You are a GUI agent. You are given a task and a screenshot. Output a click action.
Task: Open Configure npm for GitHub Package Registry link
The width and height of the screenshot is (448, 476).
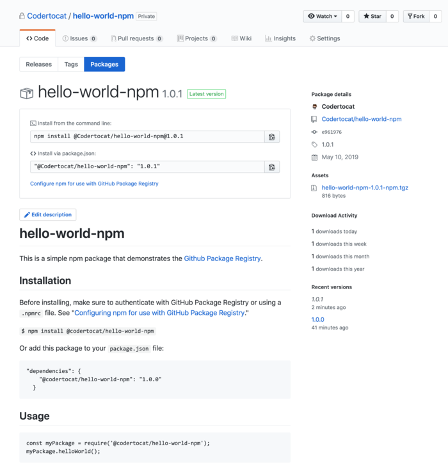coord(94,184)
